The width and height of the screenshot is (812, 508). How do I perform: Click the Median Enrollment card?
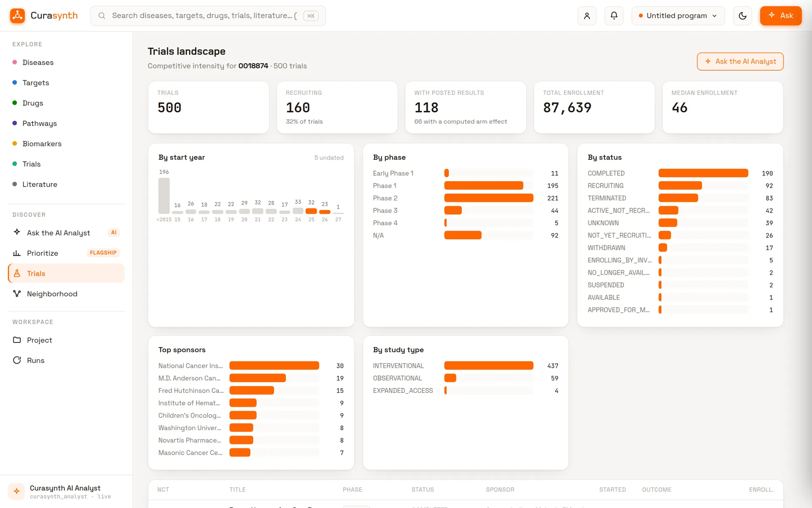[x=722, y=108]
